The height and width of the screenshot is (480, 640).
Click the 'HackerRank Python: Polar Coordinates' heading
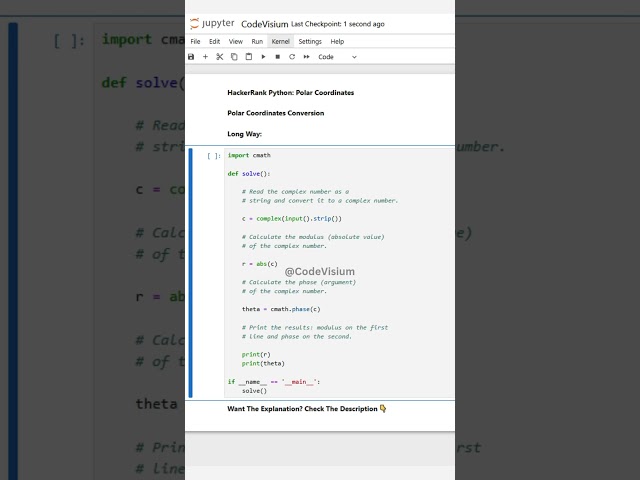click(291, 93)
